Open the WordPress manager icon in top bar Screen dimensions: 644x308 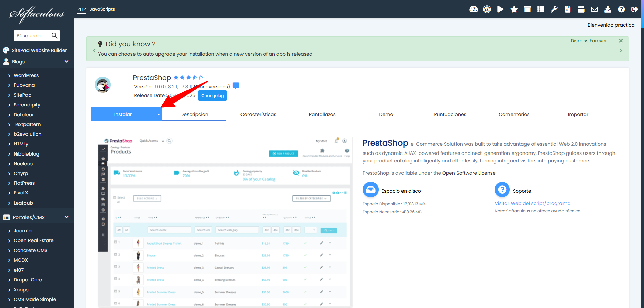tap(487, 9)
